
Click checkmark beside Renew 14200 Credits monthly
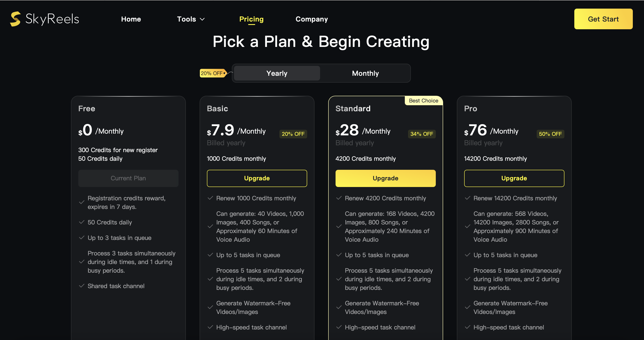(x=467, y=198)
